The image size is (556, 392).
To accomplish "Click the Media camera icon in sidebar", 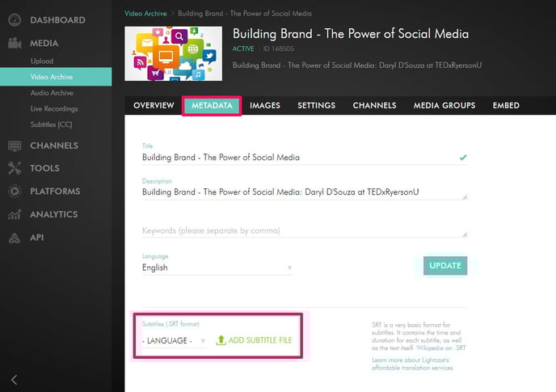I will point(15,44).
